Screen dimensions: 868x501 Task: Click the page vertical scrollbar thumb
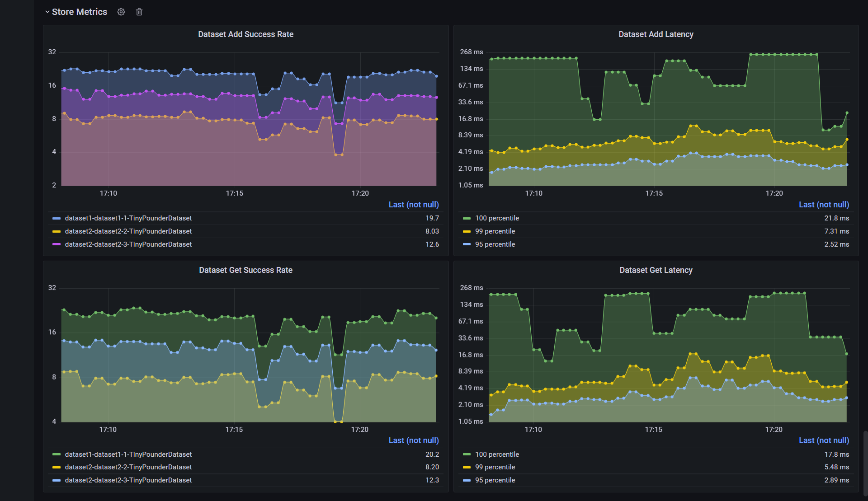(x=865, y=463)
